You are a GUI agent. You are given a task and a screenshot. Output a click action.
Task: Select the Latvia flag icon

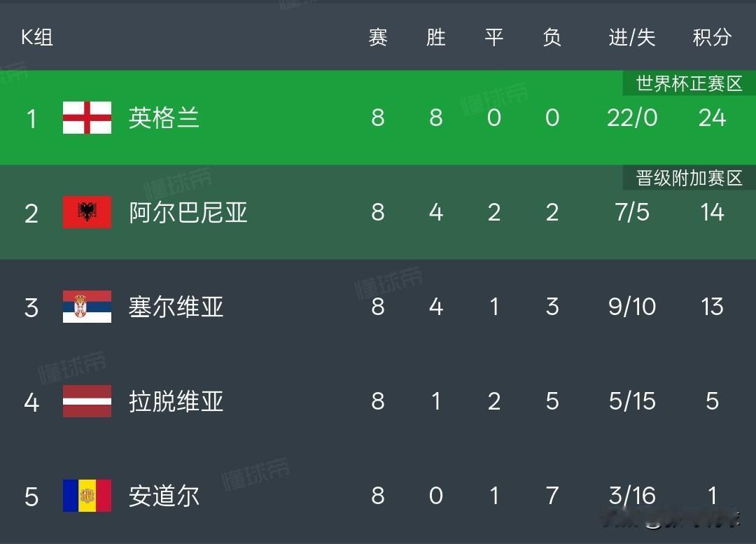(x=87, y=401)
